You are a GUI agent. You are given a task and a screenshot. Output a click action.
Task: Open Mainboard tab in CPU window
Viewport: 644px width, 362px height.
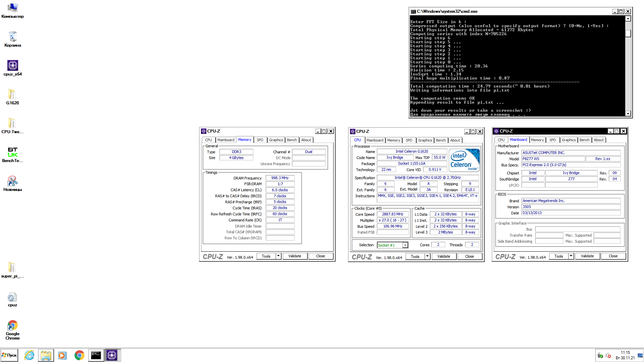pos(375,140)
